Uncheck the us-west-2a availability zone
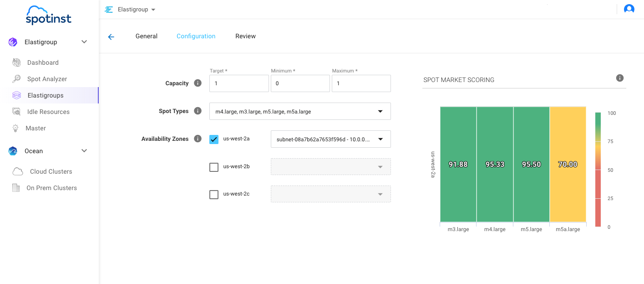 214,139
